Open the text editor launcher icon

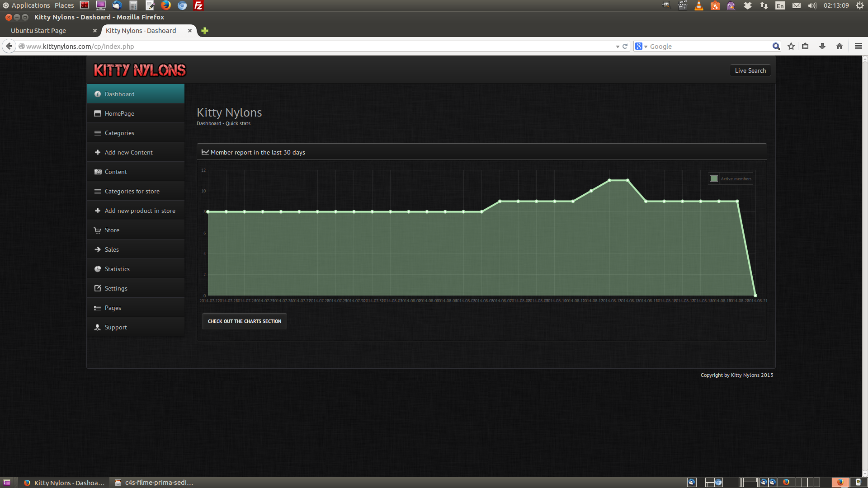[150, 5]
